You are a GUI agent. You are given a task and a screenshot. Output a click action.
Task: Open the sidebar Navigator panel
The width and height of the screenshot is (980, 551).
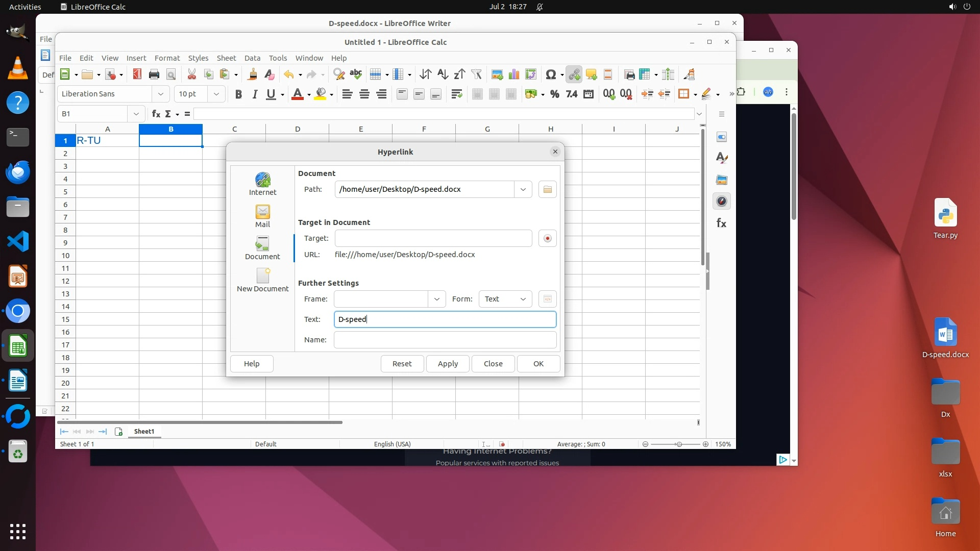[721, 201]
